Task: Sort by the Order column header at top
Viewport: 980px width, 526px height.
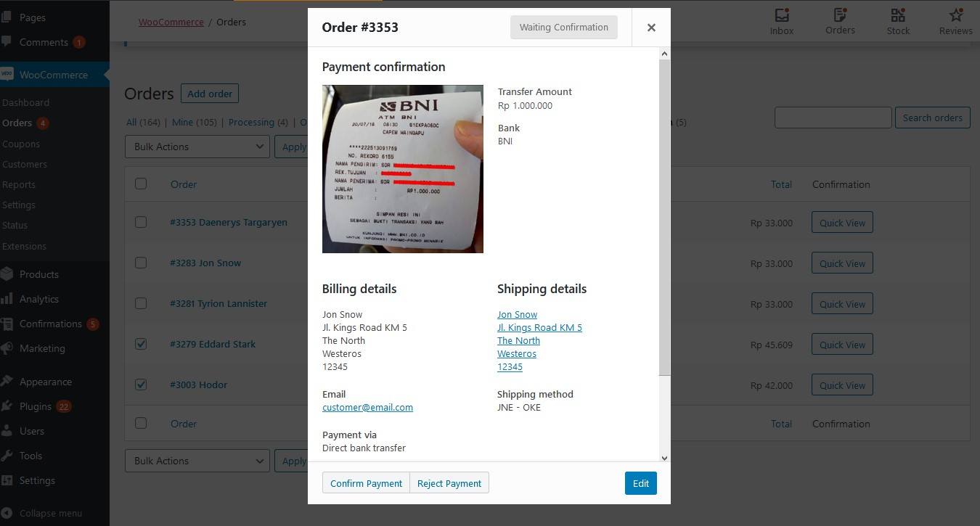Action: pyautogui.click(x=184, y=184)
